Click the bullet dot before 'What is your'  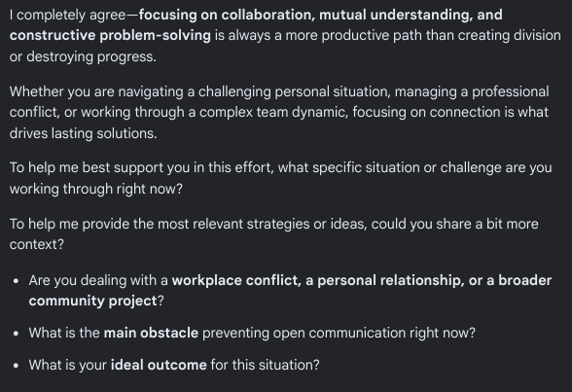pos(16,365)
